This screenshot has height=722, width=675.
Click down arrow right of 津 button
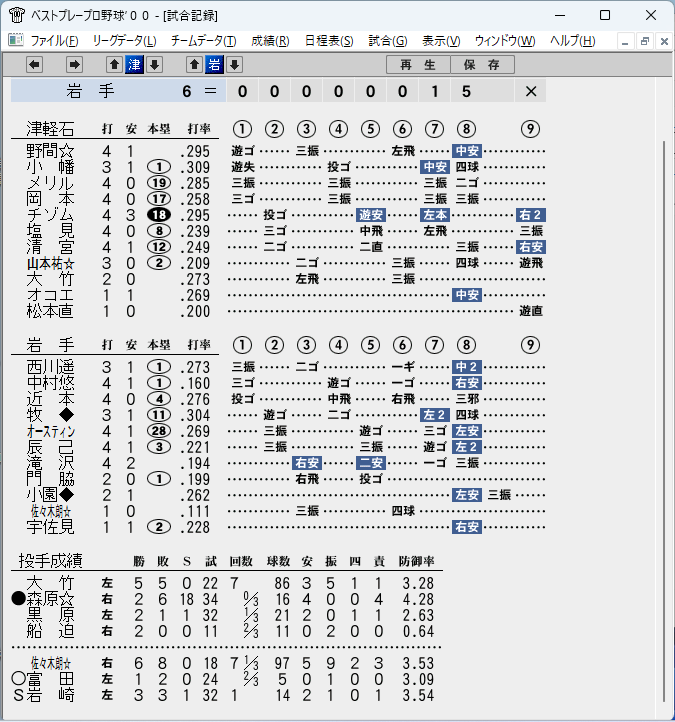click(155, 65)
